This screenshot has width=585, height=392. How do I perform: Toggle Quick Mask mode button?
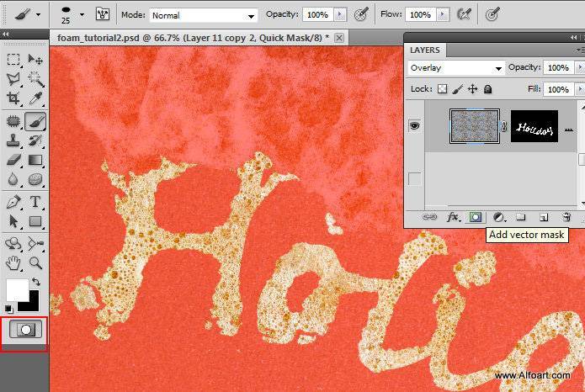pos(24,330)
